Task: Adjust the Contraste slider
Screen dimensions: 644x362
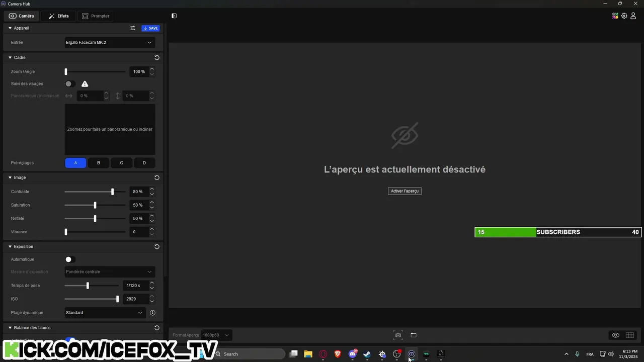Action: click(x=95, y=192)
